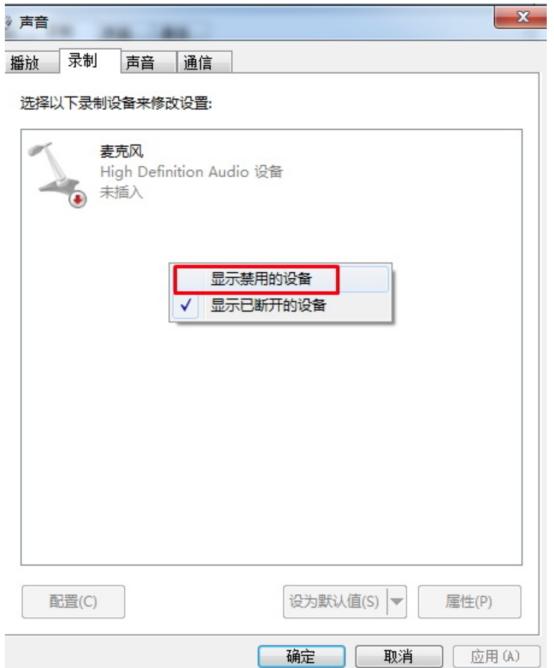Image resolution: width=554 pixels, height=668 pixels.
Task: Click the 取消 button
Action: [399, 656]
